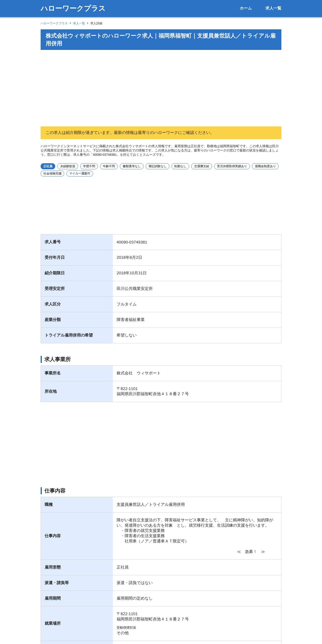Select the 学歴不問 tag
Image resolution: width=322 pixels, height=644 pixels.
coord(89,166)
